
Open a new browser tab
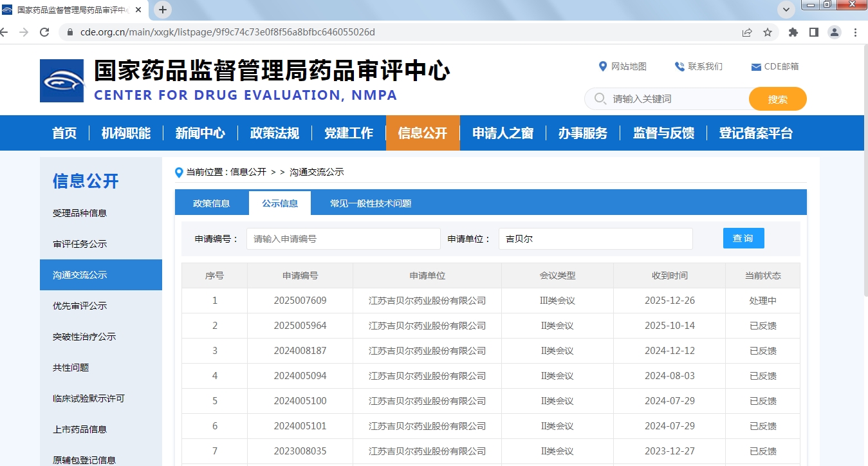pos(163,10)
